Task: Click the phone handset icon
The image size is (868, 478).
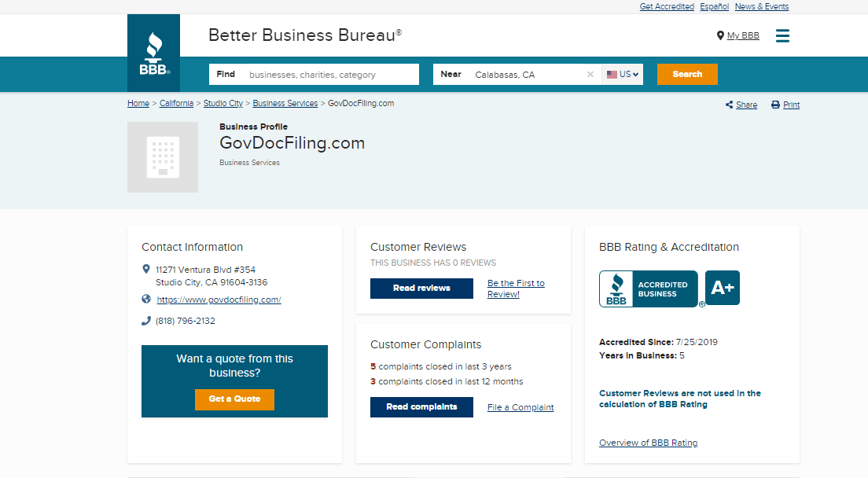Action: pos(146,321)
